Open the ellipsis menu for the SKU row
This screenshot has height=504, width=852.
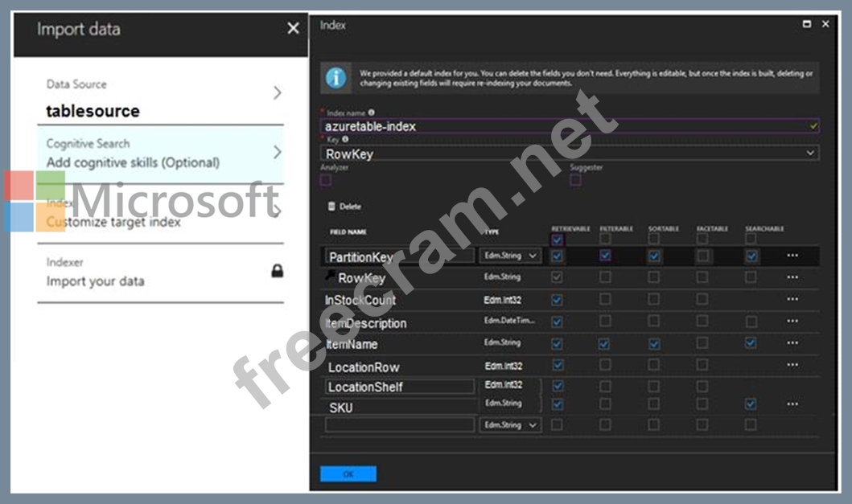coord(792,404)
